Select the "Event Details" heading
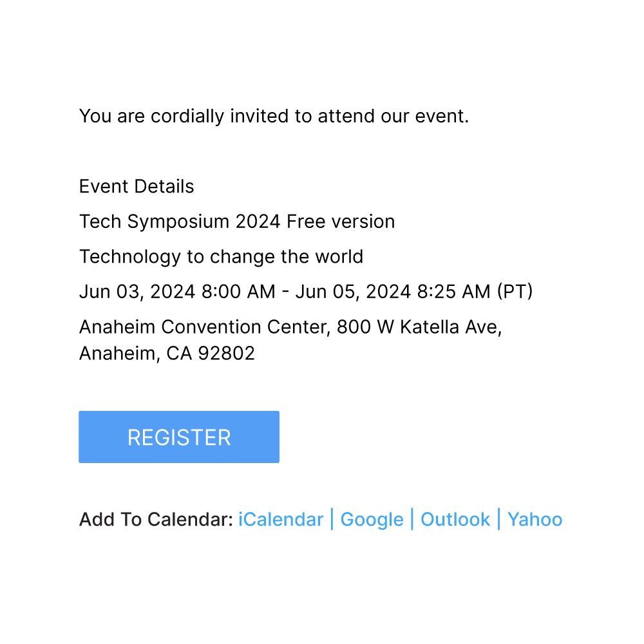 [x=137, y=187]
